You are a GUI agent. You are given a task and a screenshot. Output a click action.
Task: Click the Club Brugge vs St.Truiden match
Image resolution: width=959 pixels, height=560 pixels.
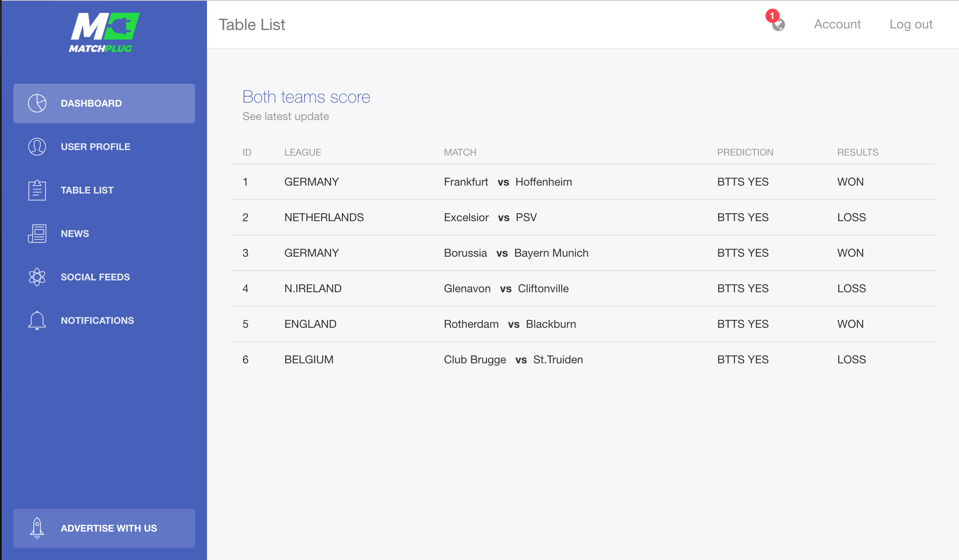pyautogui.click(x=513, y=360)
